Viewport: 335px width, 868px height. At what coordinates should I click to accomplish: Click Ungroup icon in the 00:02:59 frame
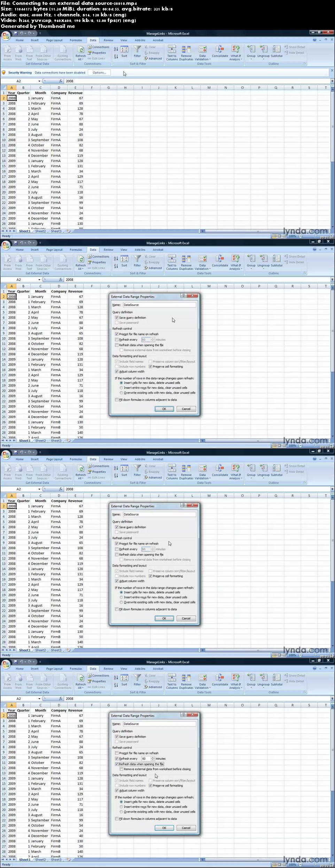pyautogui.click(x=263, y=468)
